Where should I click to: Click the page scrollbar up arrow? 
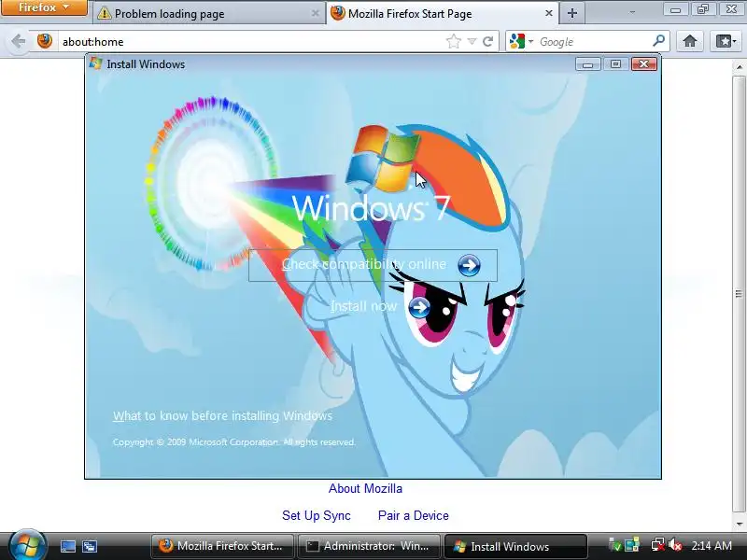[740, 67]
